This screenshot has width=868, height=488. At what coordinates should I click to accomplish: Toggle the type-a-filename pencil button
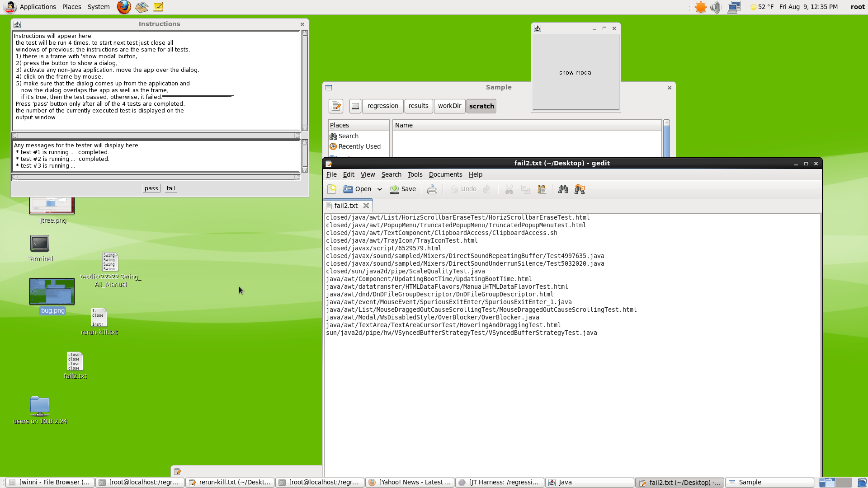[x=336, y=106]
